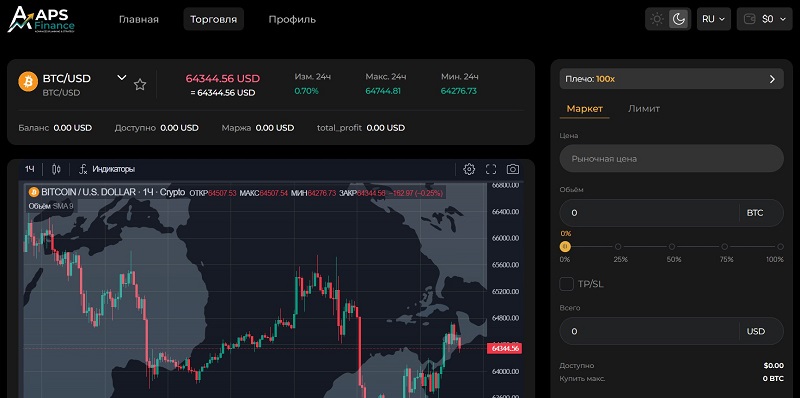Go to Главная page
This screenshot has height=398, width=800.
tap(139, 19)
